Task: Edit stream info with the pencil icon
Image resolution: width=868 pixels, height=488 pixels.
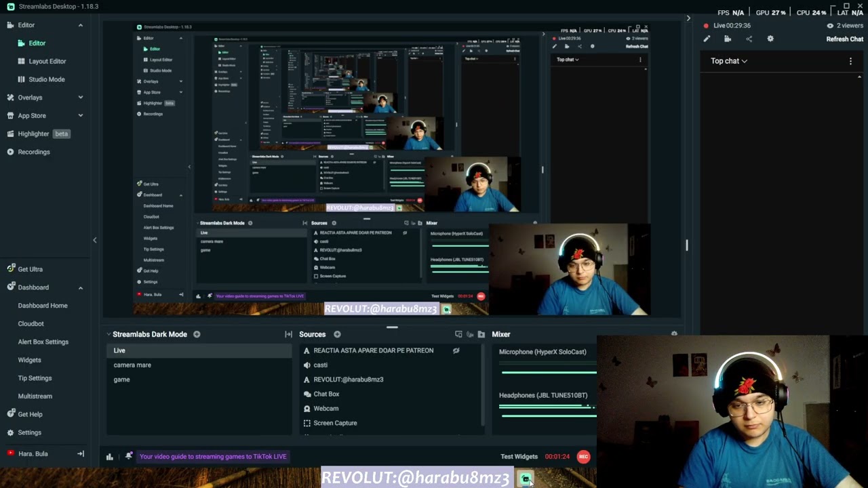Action: pyautogui.click(x=707, y=39)
